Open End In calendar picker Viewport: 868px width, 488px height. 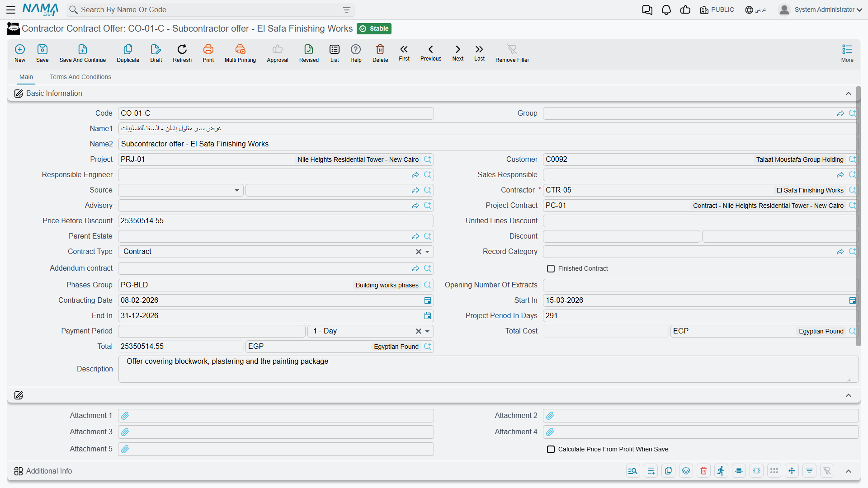pos(428,316)
